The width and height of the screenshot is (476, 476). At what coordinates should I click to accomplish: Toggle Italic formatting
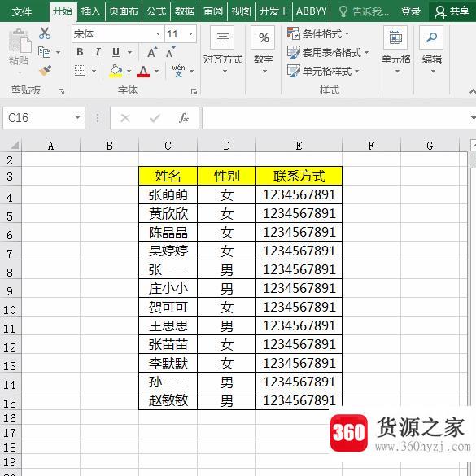[x=98, y=52]
